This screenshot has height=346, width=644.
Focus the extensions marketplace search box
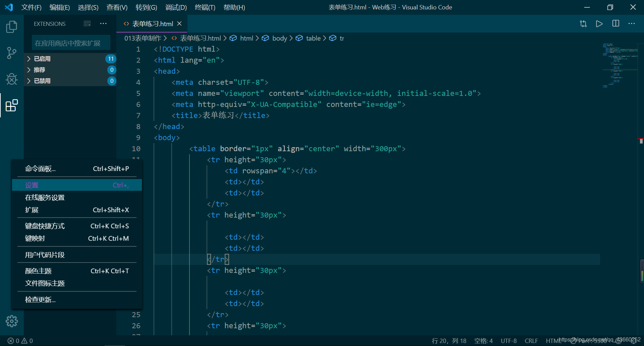(71, 43)
